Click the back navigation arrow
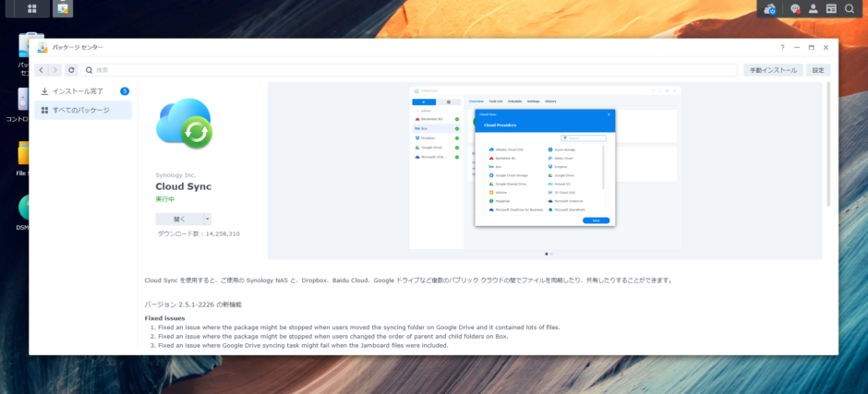The height and width of the screenshot is (394, 868). tap(42, 70)
